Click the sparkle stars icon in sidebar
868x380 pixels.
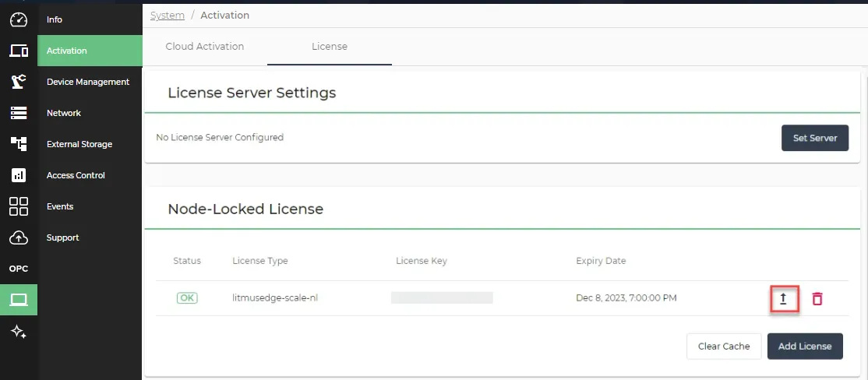(x=18, y=331)
